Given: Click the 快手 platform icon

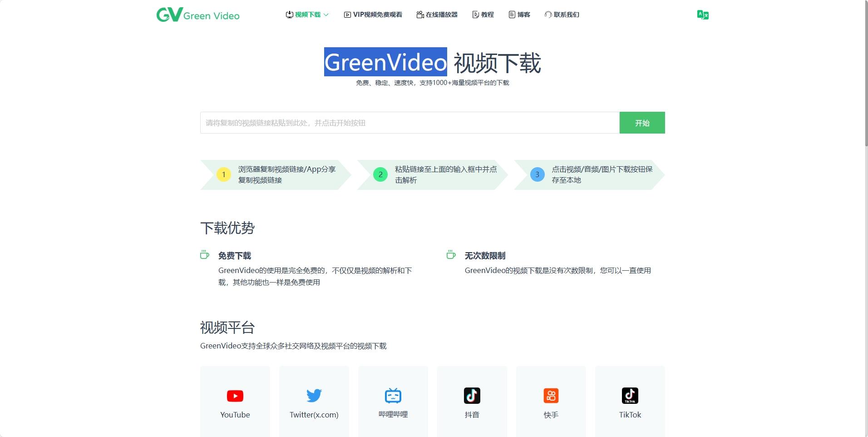Looking at the screenshot, I should [x=551, y=395].
